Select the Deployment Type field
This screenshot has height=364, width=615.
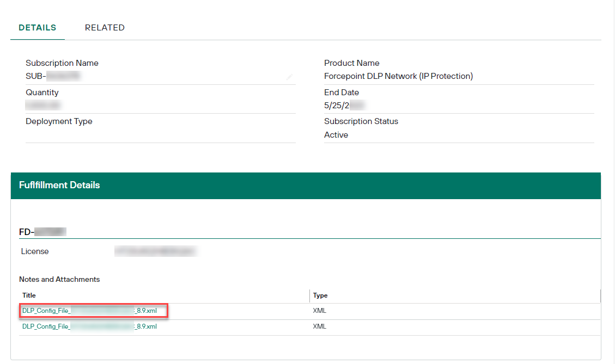coord(59,121)
